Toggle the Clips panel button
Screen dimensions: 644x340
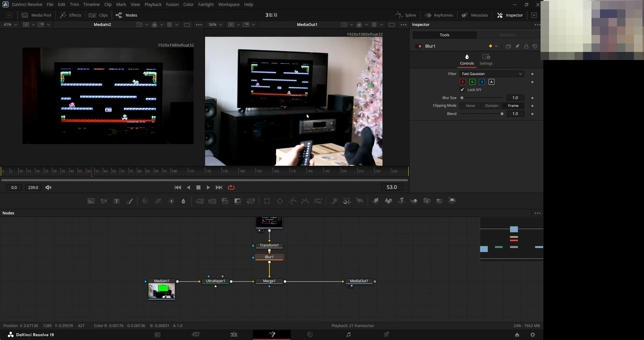click(x=98, y=15)
